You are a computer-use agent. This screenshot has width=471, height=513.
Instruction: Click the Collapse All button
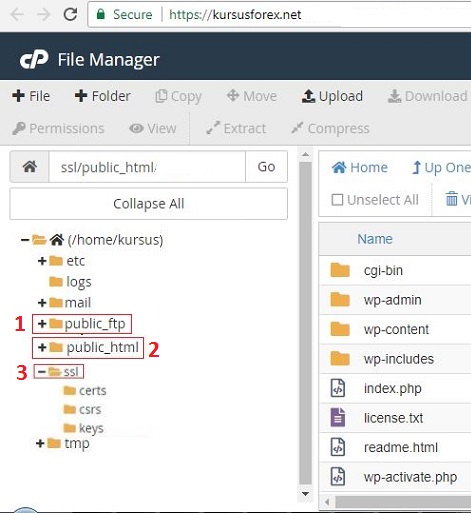point(149,204)
